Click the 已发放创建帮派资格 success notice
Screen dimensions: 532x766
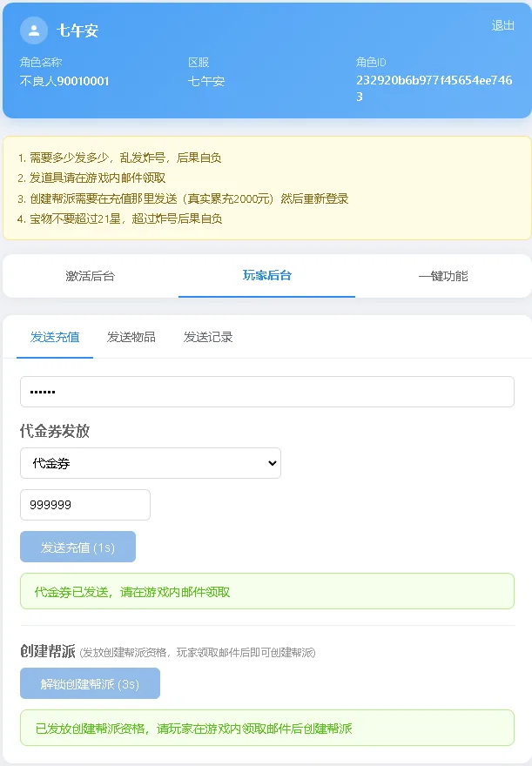pos(267,728)
